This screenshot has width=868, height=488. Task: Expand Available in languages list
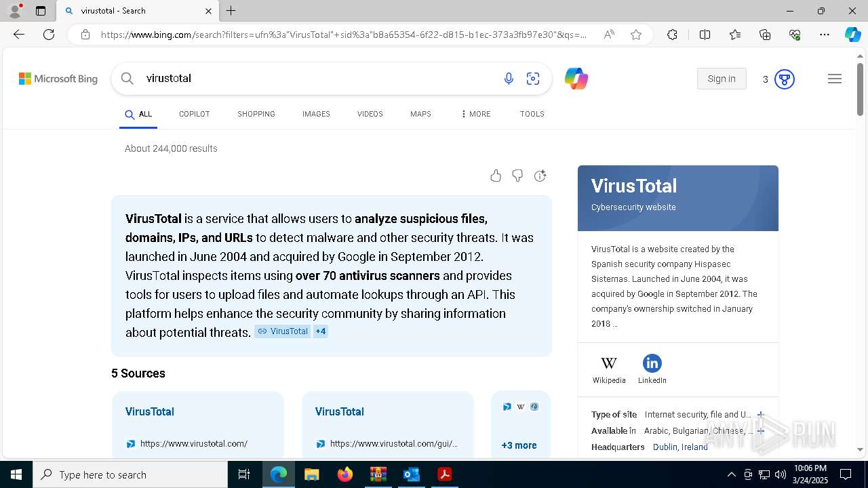point(760,431)
